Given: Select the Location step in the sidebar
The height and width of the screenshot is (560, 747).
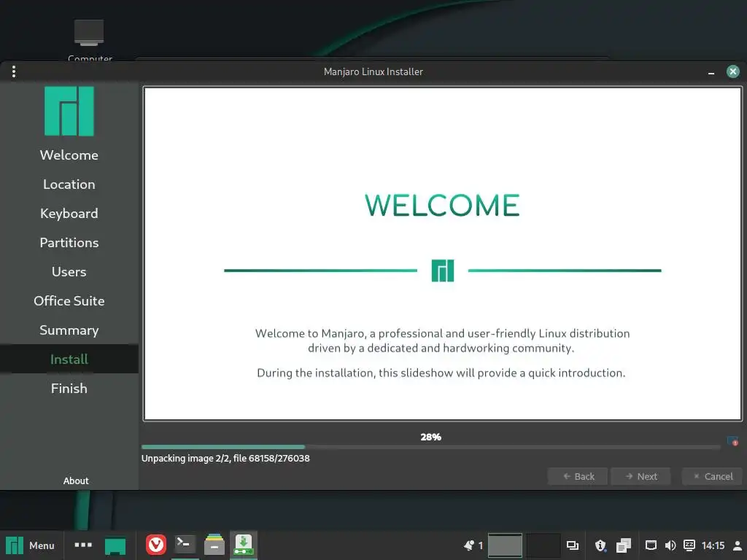Looking at the screenshot, I should pyautogui.click(x=69, y=184).
